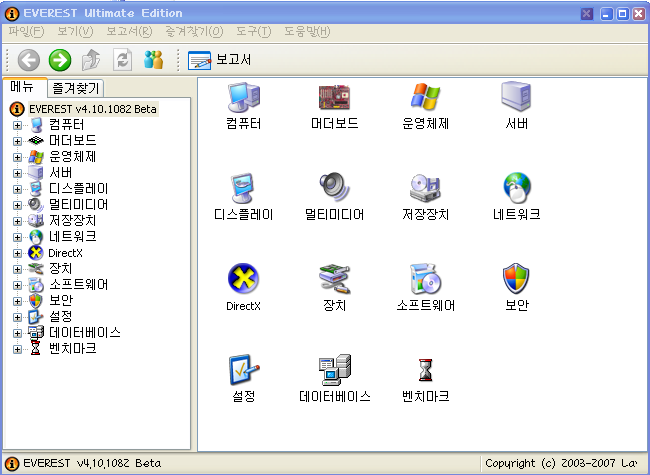The height and width of the screenshot is (475, 650).
Task: Select 데이터베이스 in the tree
Action: [85, 332]
